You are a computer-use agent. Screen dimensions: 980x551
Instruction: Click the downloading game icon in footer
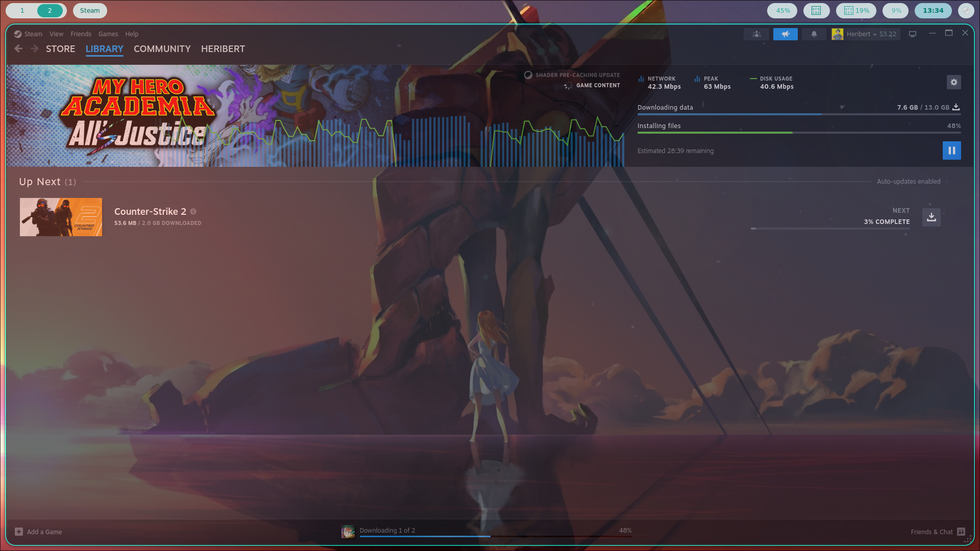click(x=348, y=532)
